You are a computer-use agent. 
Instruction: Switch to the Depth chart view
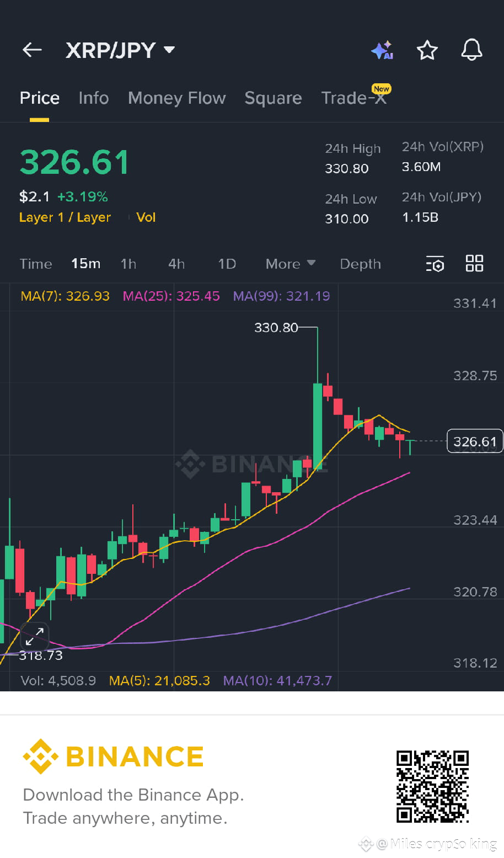click(360, 264)
